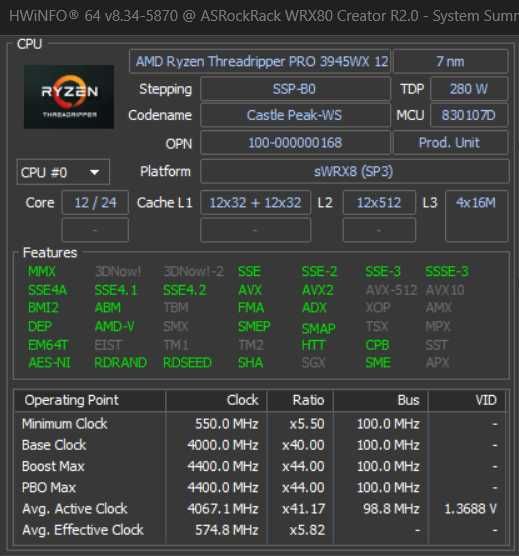The width and height of the screenshot is (519, 556).
Task: Click the 12 / 24 core count value
Action: (x=95, y=202)
